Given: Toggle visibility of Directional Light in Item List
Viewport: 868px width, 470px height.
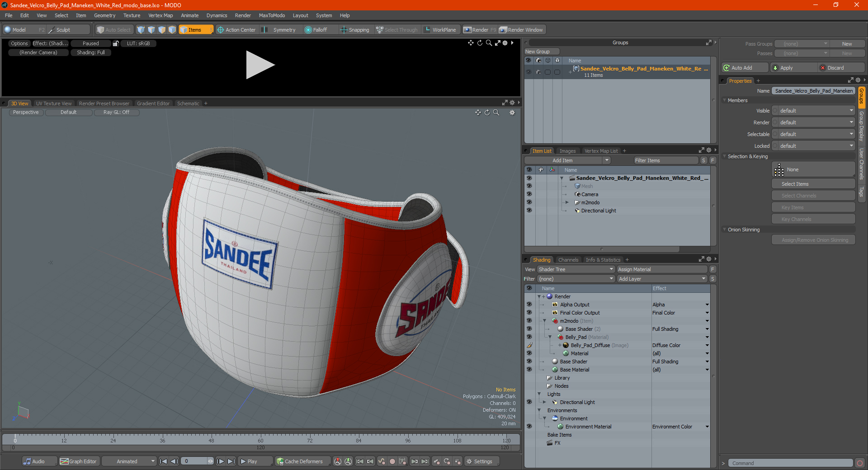Looking at the screenshot, I should [529, 211].
